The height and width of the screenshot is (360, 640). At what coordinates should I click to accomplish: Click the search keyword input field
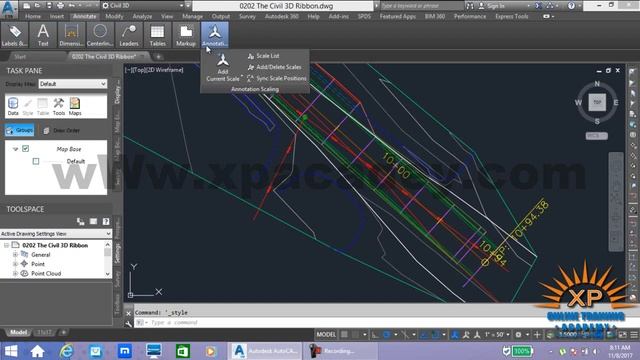422,6
